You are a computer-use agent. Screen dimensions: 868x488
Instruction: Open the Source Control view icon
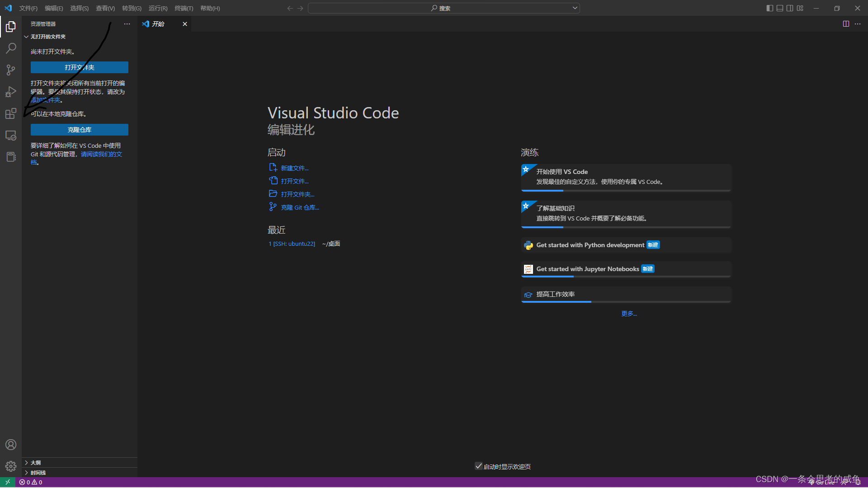11,70
